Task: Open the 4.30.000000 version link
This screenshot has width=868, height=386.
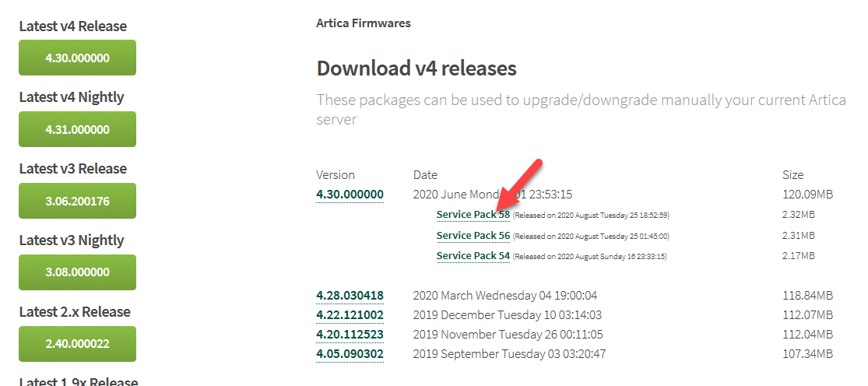Action: click(x=350, y=195)
